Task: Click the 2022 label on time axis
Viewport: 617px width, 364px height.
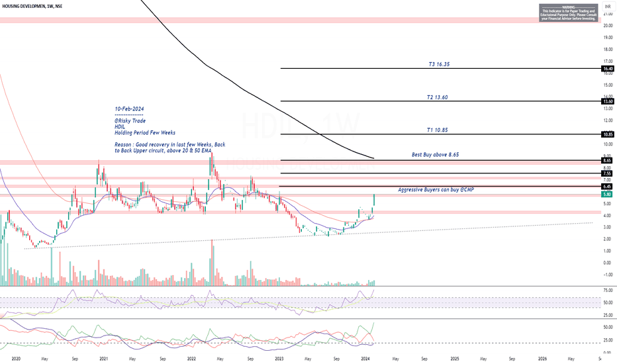Action: [191, 359]
